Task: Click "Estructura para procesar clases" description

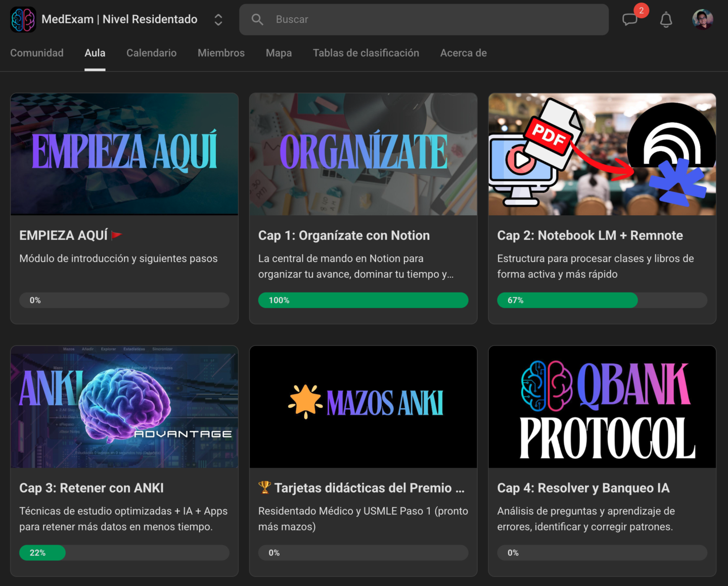Action: [596, 266]
